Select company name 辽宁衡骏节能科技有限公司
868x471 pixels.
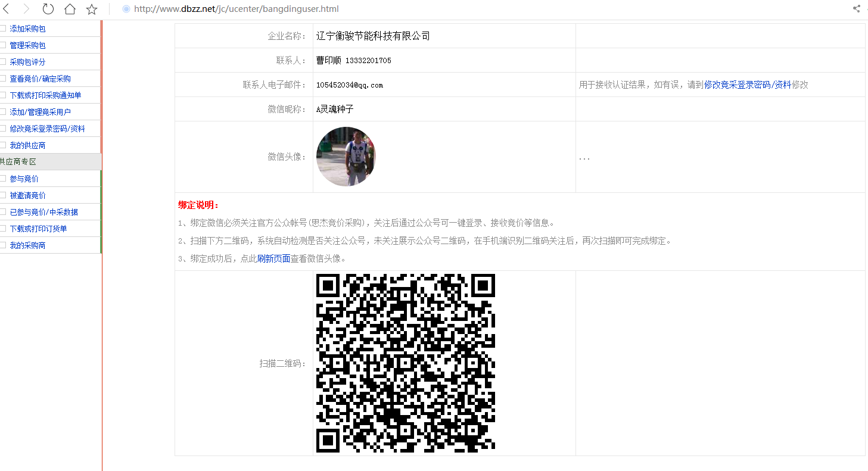tap(373, 36)
